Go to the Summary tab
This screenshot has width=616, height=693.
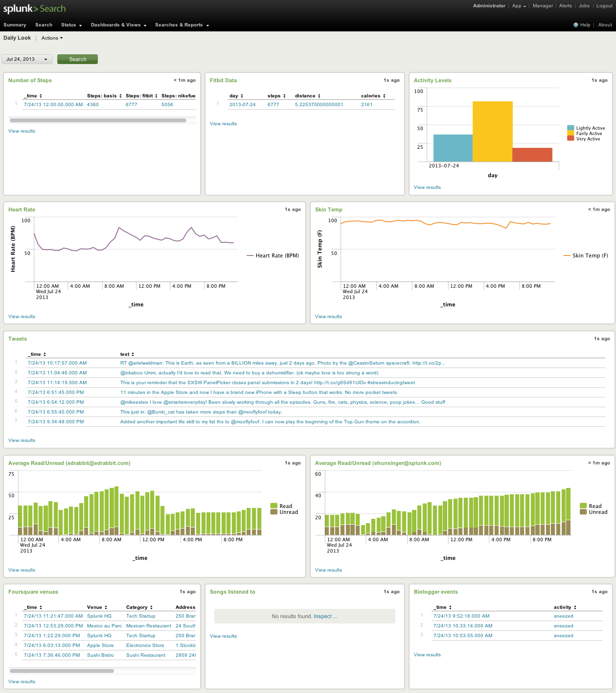(15, 25)
